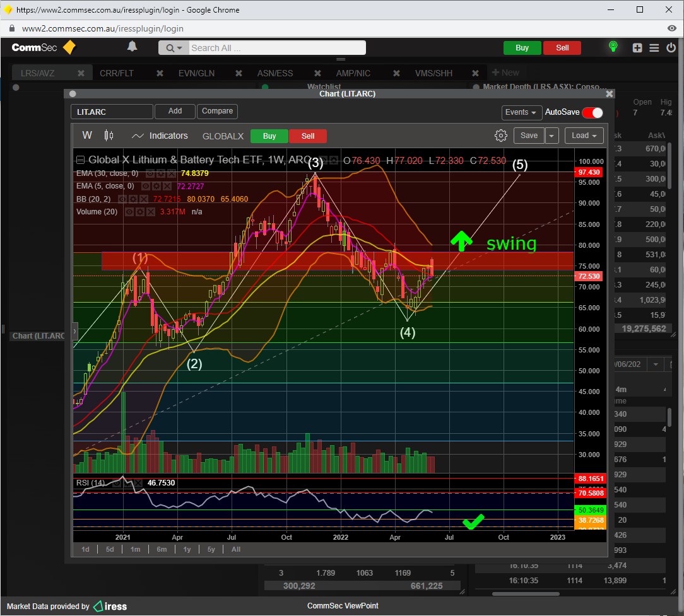Open chart settings gear icon

[501, 136]
